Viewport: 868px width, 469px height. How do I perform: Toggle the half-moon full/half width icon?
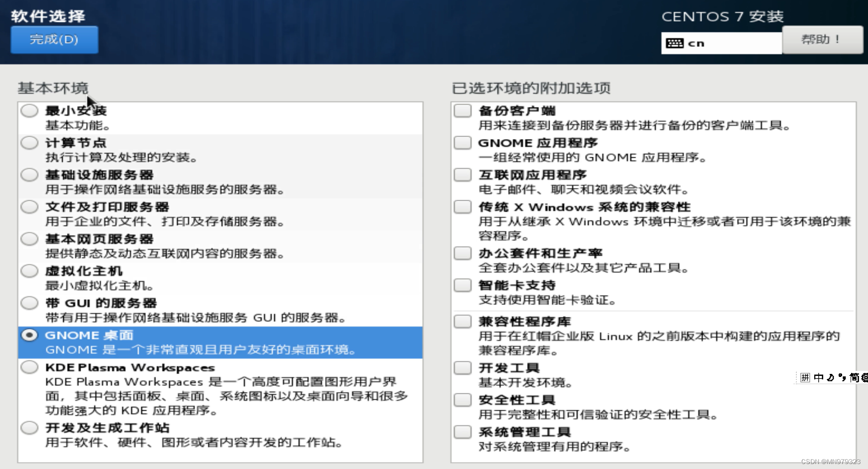pos(831,377)
